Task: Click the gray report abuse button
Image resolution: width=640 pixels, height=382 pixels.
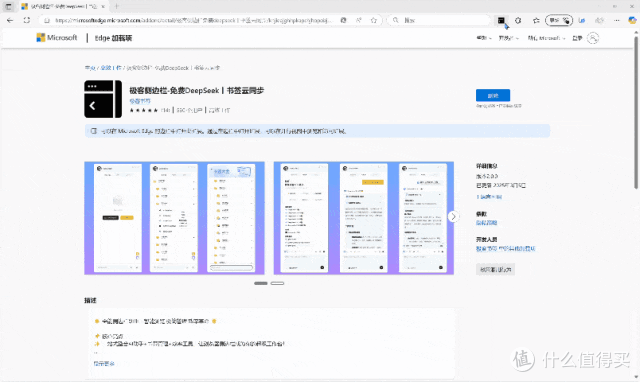Action: pos(495,269)
